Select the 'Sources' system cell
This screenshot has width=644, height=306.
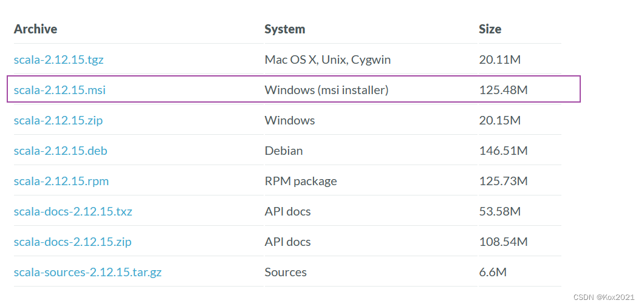click(286, 272)
